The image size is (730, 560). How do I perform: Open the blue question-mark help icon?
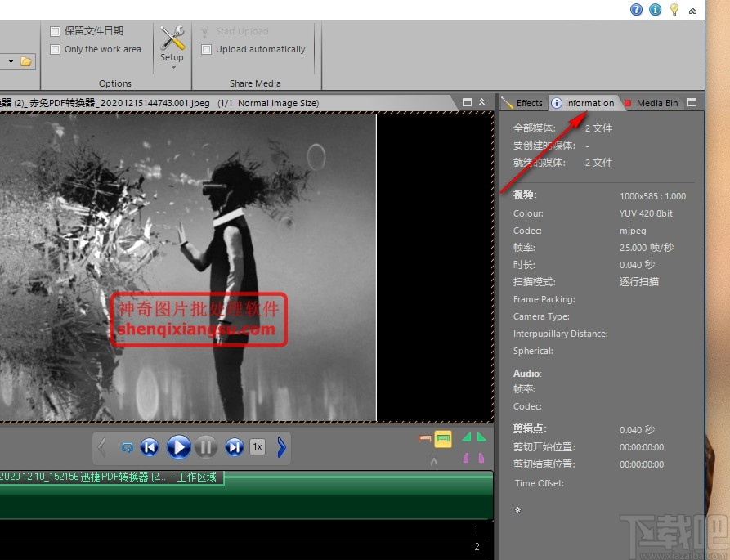coord(636,9)
